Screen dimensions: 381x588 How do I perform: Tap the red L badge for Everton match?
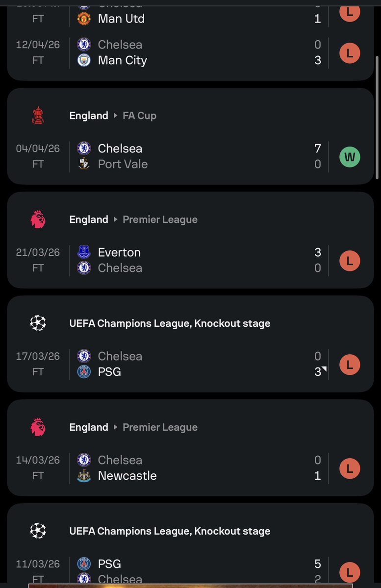click(350, 261)
